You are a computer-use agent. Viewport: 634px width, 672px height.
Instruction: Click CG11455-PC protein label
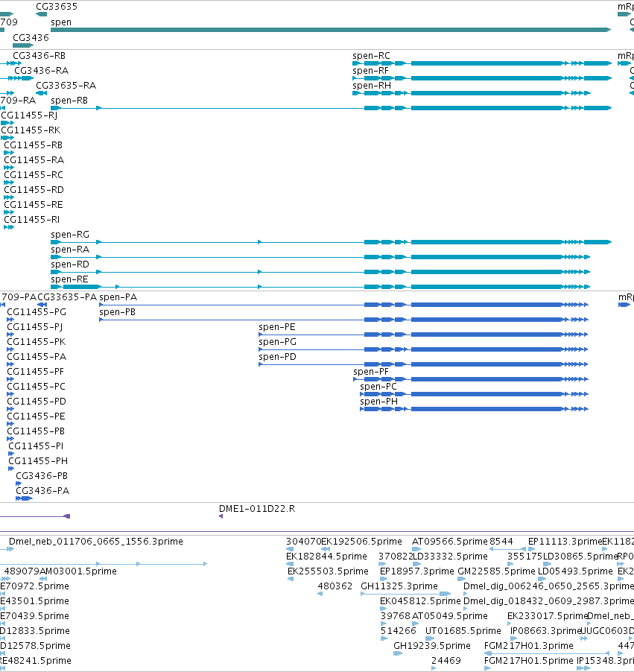[36, 387]
